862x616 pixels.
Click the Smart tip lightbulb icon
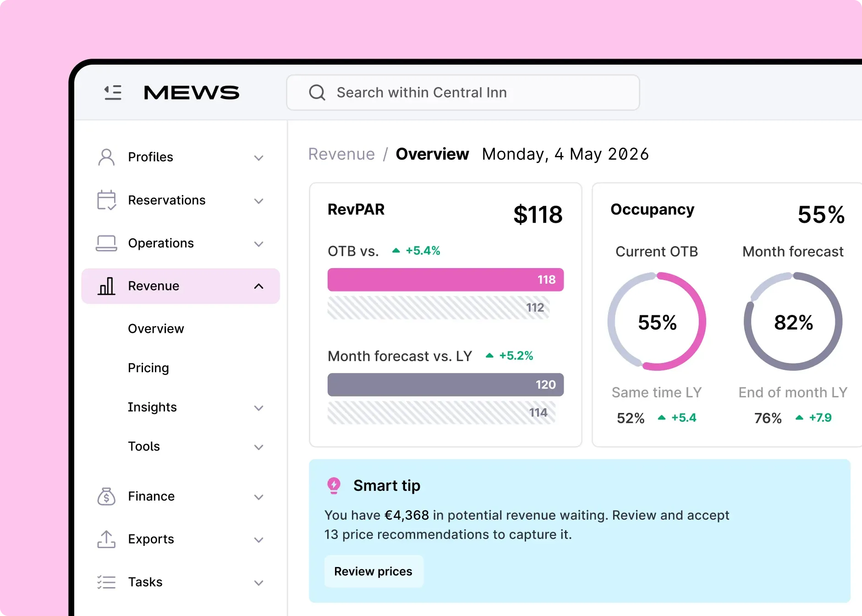[x=334, y=485]
